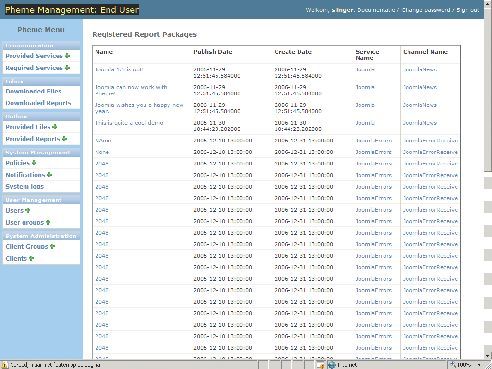Click Change password link

coord(426,10)
